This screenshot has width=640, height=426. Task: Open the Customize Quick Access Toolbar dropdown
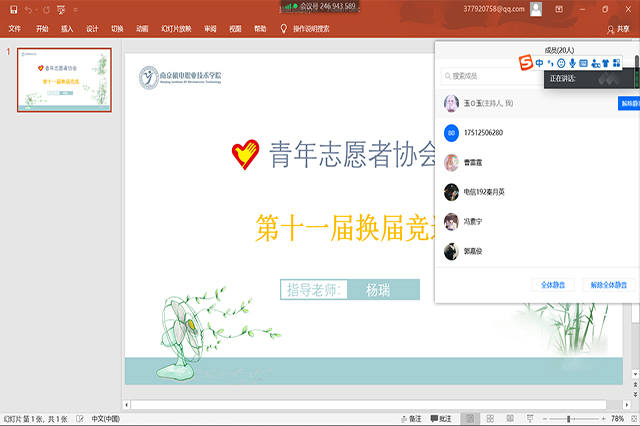click(x=75, y=8)
